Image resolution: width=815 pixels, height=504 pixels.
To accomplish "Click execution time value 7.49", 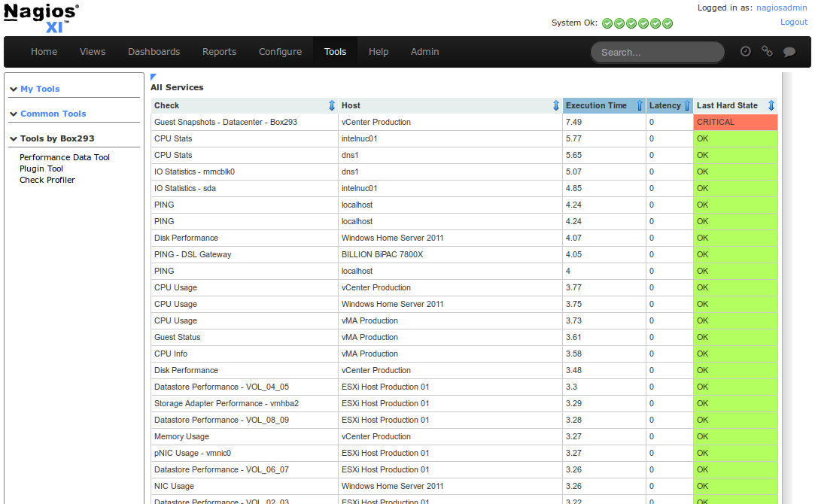I will [x=574, y=122].
